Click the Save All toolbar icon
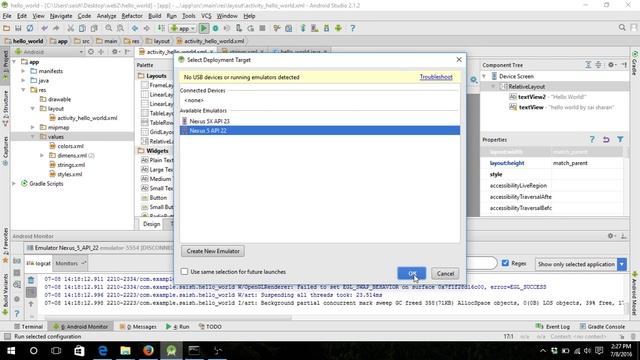 (x=18, y=28)
